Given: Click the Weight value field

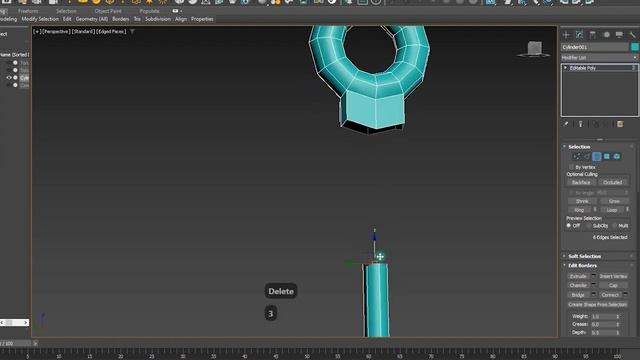Looking at the screenshot, I should point(603,316).
